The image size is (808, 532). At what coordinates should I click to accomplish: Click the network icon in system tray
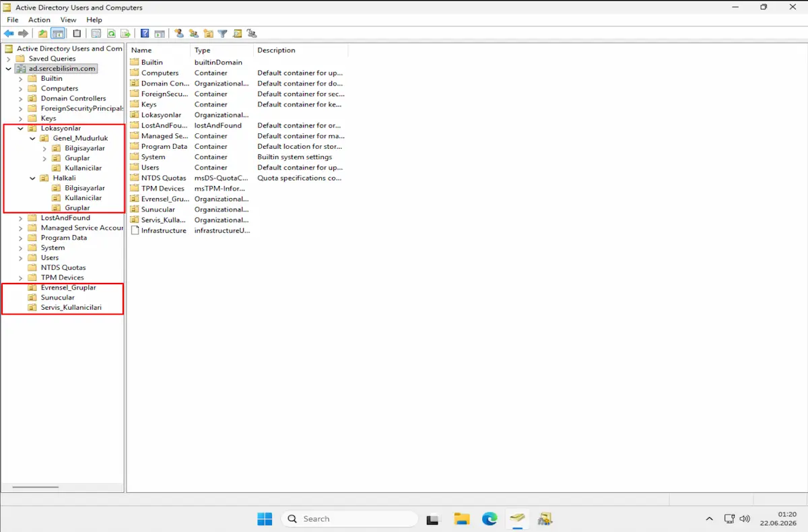[x=729, y=519]
